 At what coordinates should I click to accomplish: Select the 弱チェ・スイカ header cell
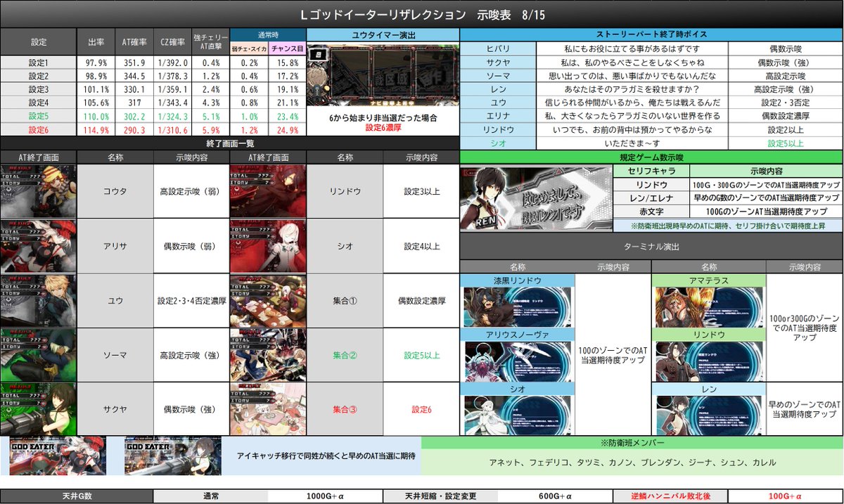[249, 49]
